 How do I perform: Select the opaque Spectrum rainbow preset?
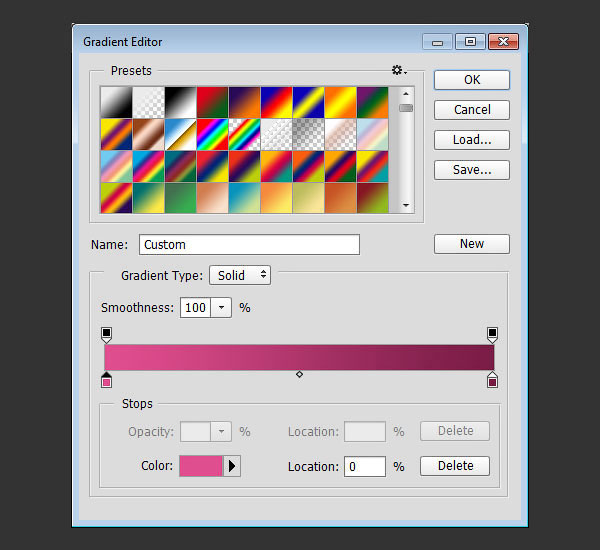pos(212,134)
